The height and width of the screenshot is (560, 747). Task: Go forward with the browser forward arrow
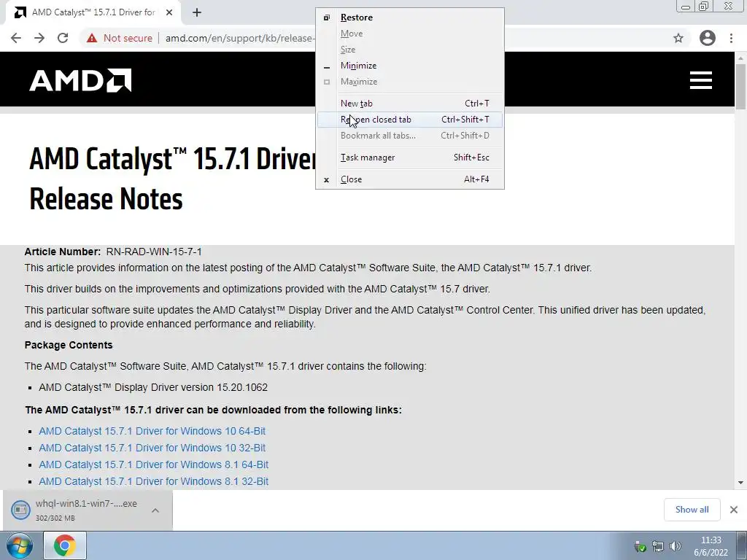click(x=39, y=38)
